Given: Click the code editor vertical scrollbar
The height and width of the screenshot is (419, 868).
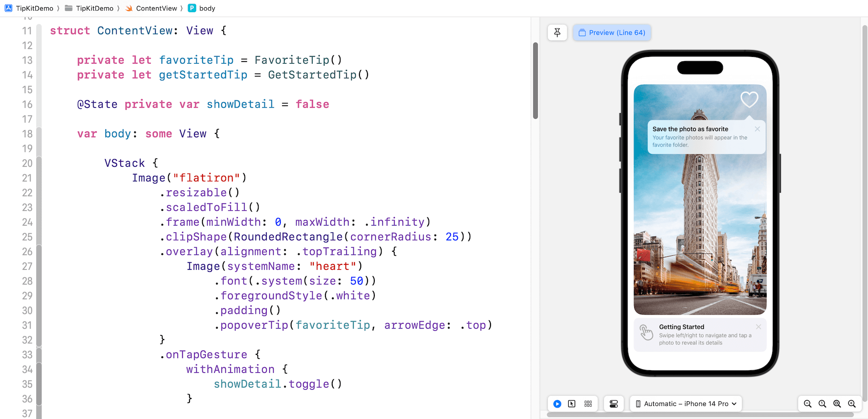Looking at the screenshot, I should point(535,80).
